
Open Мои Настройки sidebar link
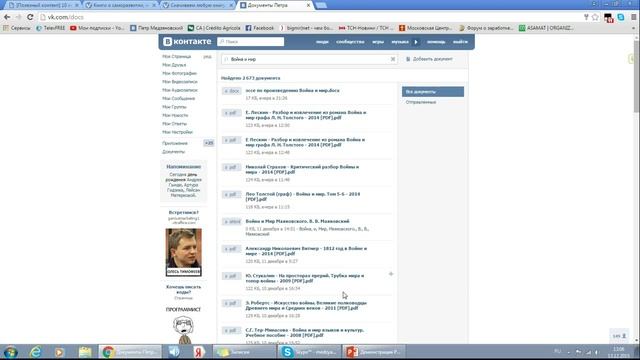click(x=177, y=132)
